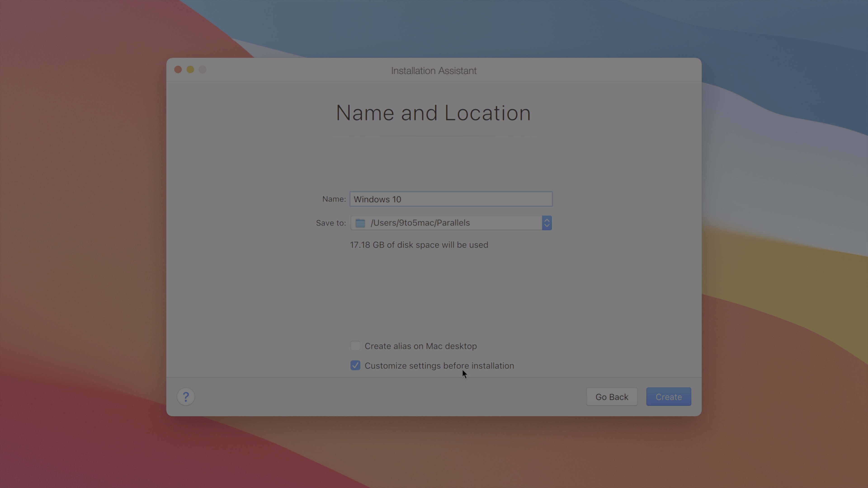Enable Create alias on Mac desktop checkbox
Image resolution: width=868 pixels, height=488 pixels.
click(x=355, y=346)
